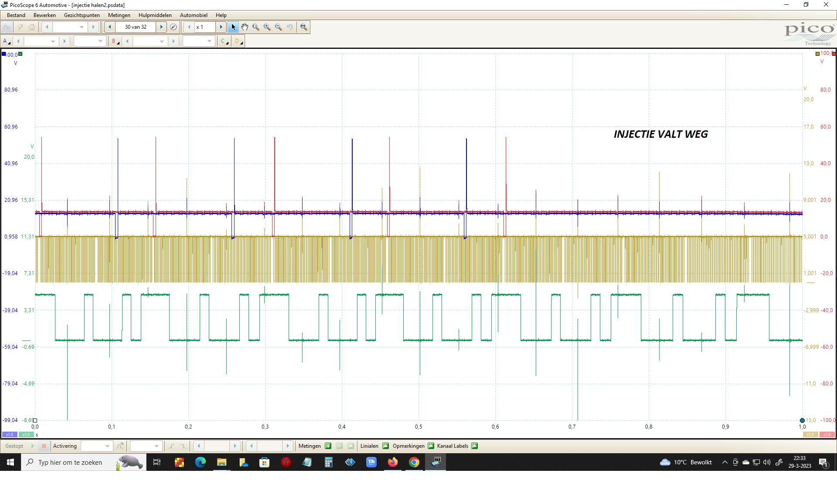Toggle the Linialen rulers panel

pos(385,446)
